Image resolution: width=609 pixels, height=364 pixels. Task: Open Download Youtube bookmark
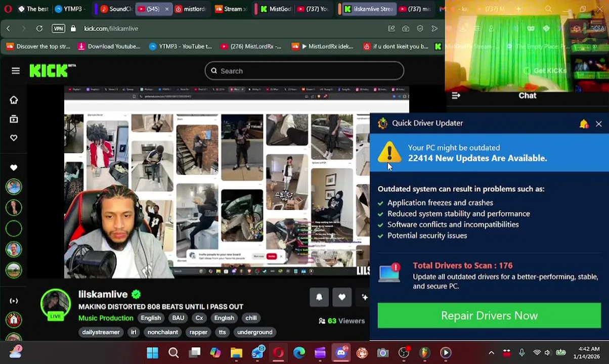coord(109,47)
